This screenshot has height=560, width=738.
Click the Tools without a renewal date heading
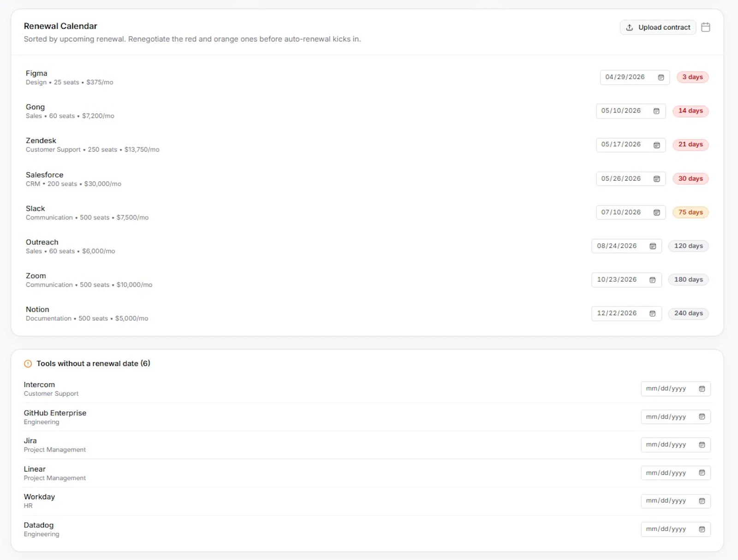(93, 364)
